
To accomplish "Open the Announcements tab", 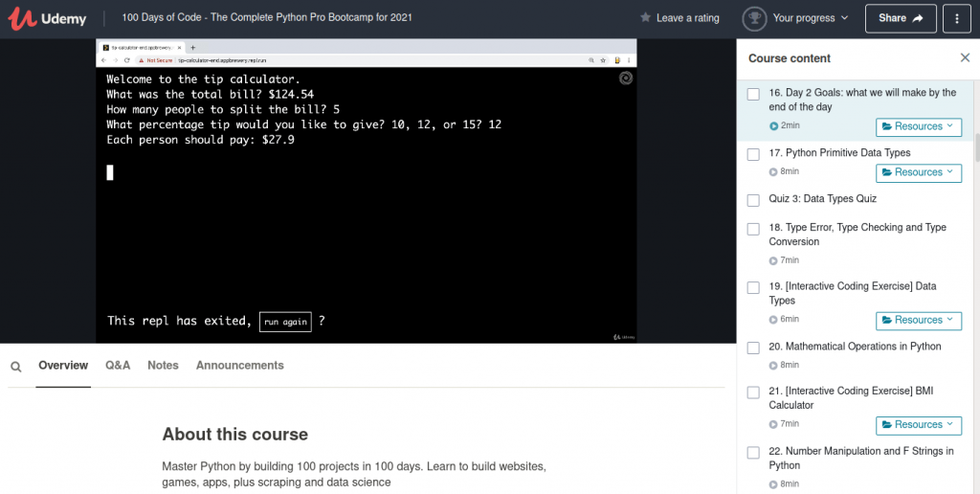I will pyautogui.click(x=240, y=365).
